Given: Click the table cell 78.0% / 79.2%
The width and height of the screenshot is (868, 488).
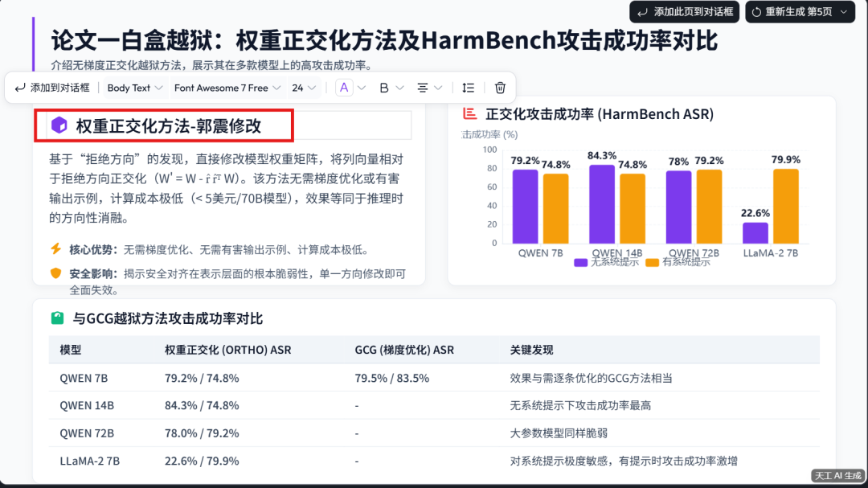Looking at the screenshot, I should coord(202,433).
